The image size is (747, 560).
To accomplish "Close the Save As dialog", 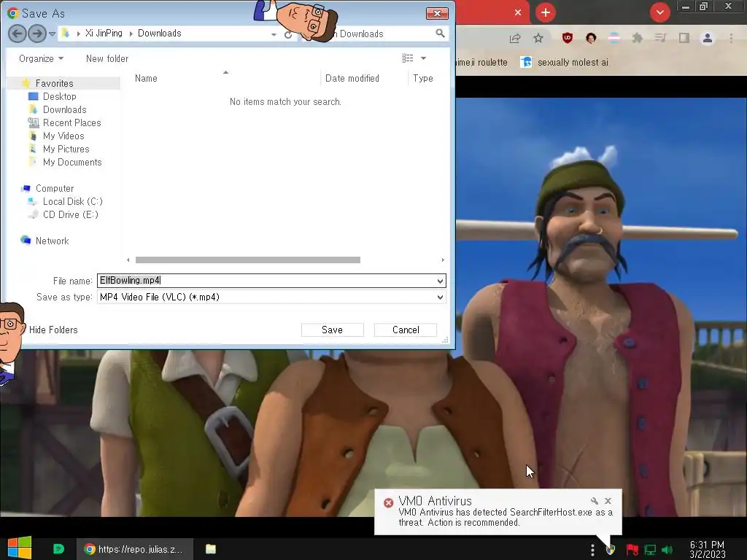I will [x=437, y=13].
